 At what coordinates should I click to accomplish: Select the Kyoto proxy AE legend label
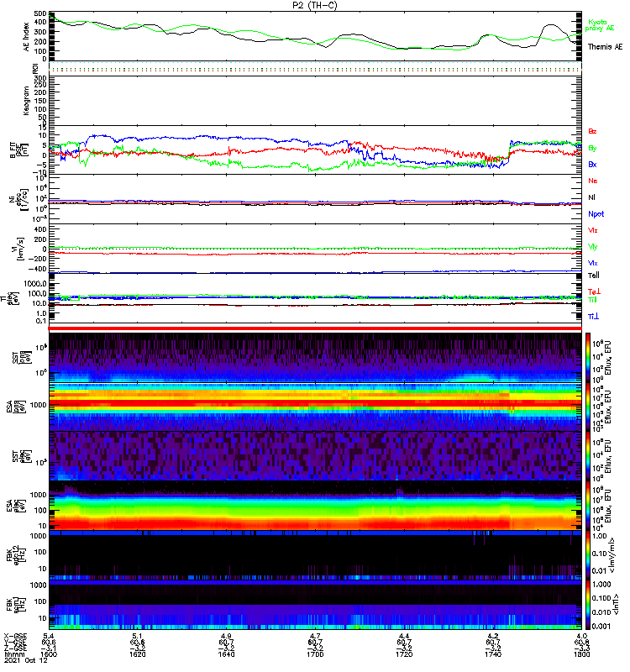600,25
